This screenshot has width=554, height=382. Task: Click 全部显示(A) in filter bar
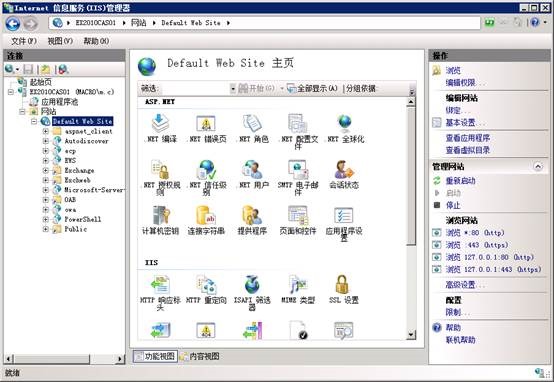click(x=312, y=88)
